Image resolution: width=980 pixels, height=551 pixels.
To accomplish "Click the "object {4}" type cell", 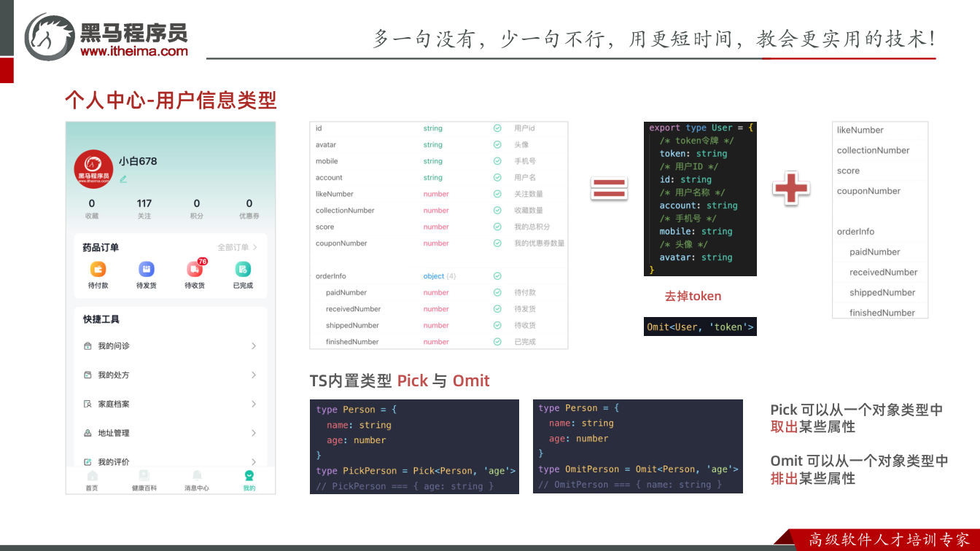I will pyautogui.click(x=440, y=276).
